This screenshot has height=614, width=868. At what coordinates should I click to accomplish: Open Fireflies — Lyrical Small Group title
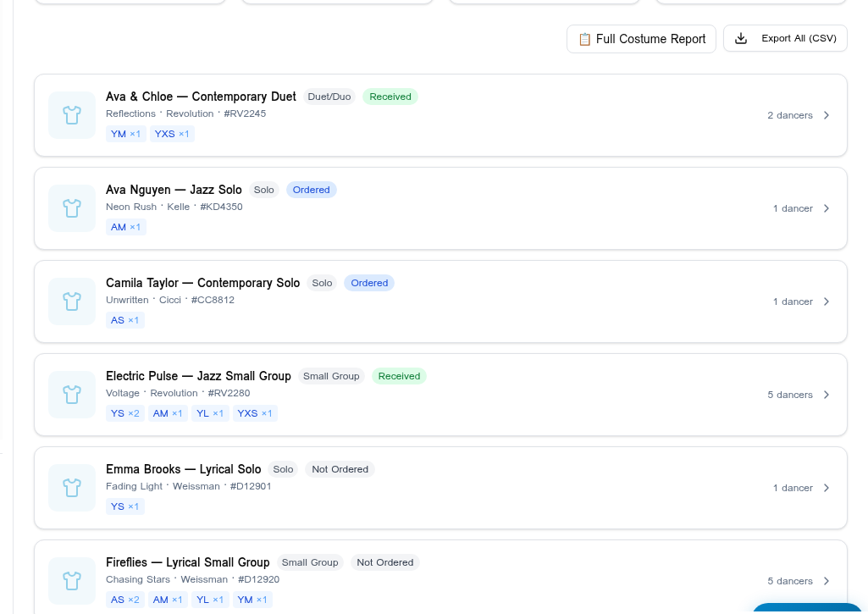pos(188,562)
